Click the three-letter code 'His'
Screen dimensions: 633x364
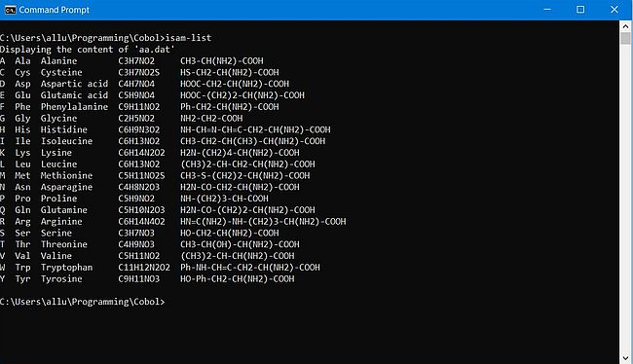(22, 130)
